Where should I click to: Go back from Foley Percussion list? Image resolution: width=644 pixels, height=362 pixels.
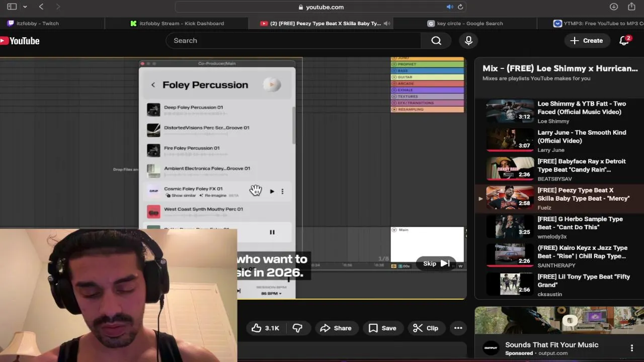tap(153, 85)
